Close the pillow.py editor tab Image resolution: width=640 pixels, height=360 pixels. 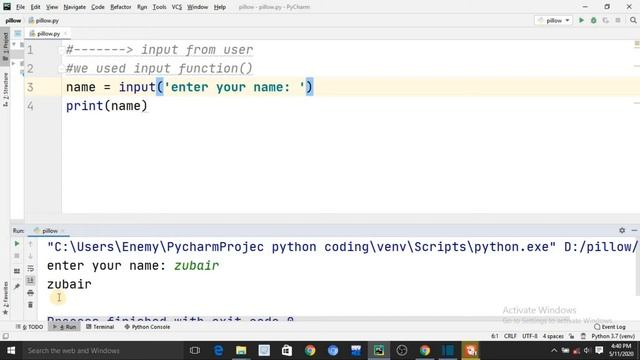tap(65, 33)
